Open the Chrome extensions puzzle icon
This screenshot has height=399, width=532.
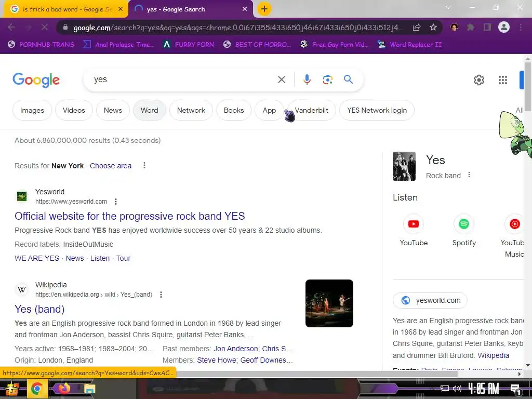coord(471,28)
